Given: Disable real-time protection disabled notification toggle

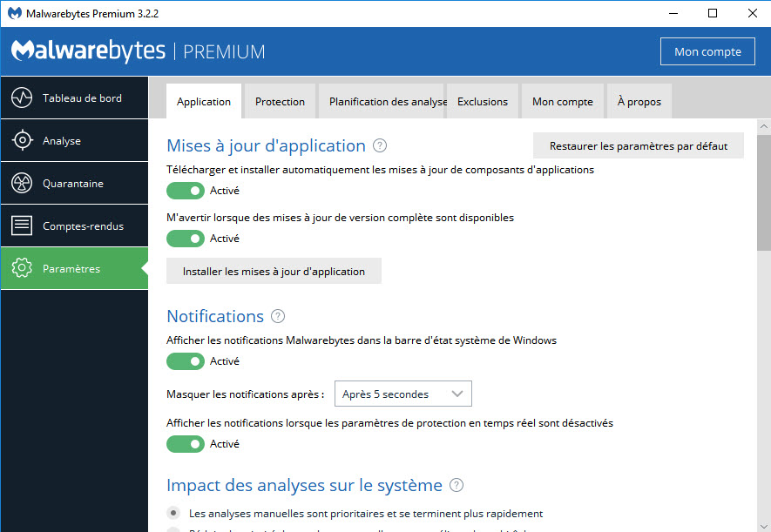Looking at the screenshot, I should coord(186,444).
